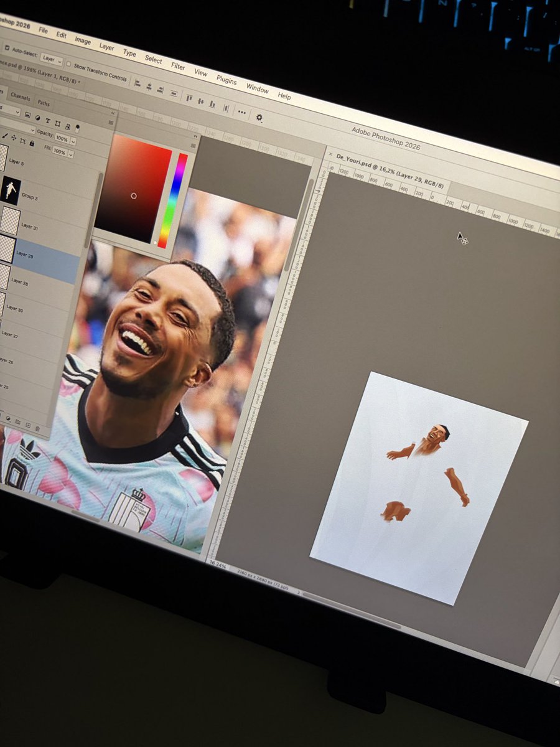Open the Layers panel flyout menu

111,123
